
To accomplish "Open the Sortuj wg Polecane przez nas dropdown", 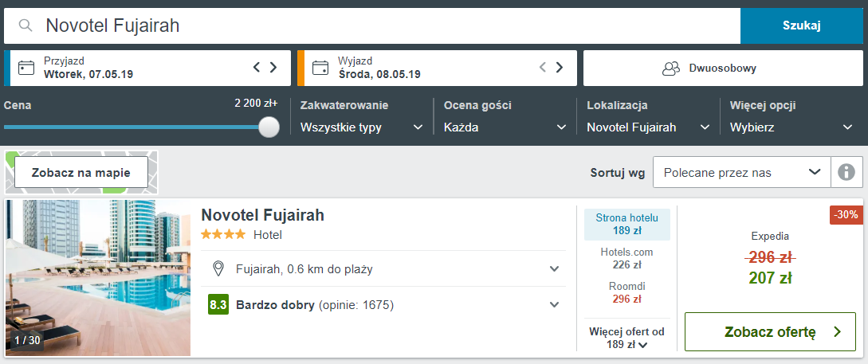I will [742, 173].
